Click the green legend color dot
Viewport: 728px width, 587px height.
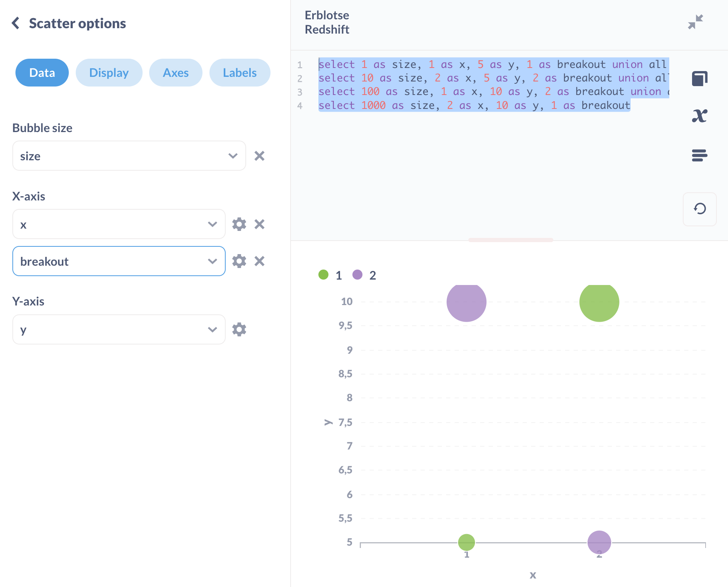(x=323, y=275)
